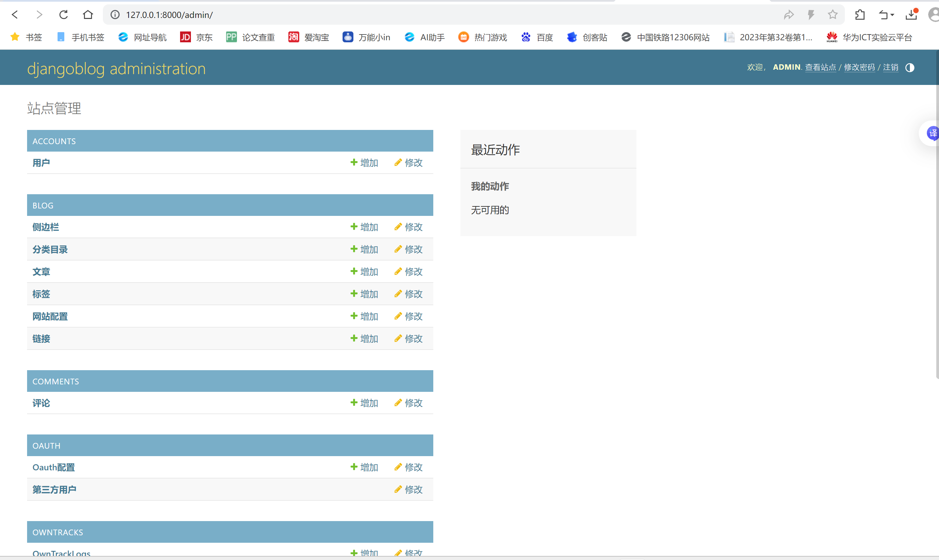Click the browser home icon

tap(88, 15)
